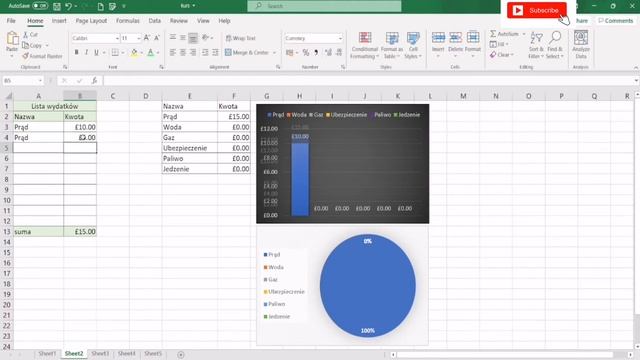Screen dimensions: 640x360
Task: Click the red Subscribe button
Action: (x=537, y=10)
